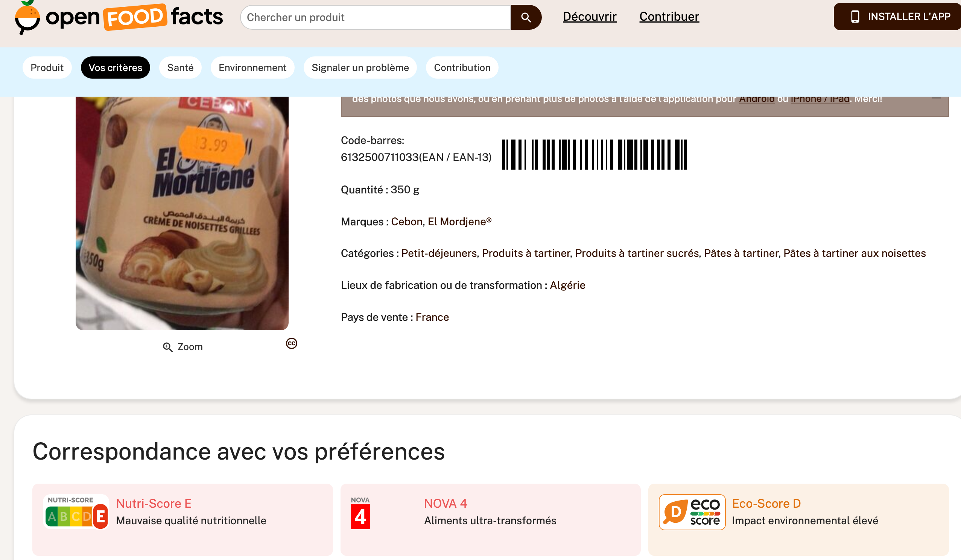The height and width of the screenshot is (560, 961).
Task: Open the Découvrir menu
Action: tap(590, 17)
